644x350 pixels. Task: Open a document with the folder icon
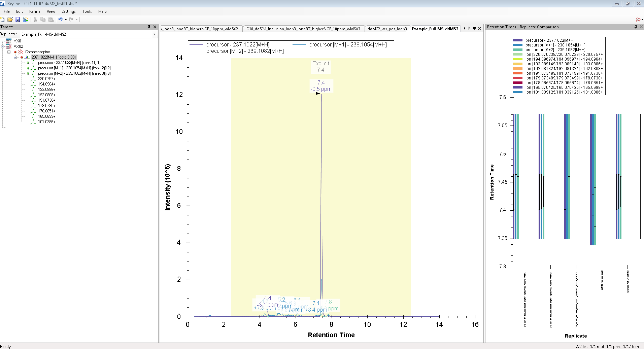pyautogui.click(x=10, y=20)
